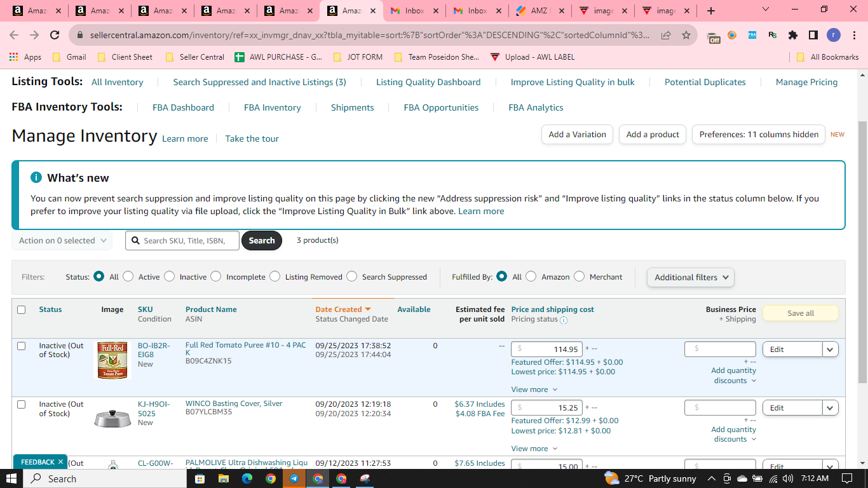The width and height of the screenshot is (868, 488).
Task: Bookmark this page with the star icon
Action: (686, 35)
